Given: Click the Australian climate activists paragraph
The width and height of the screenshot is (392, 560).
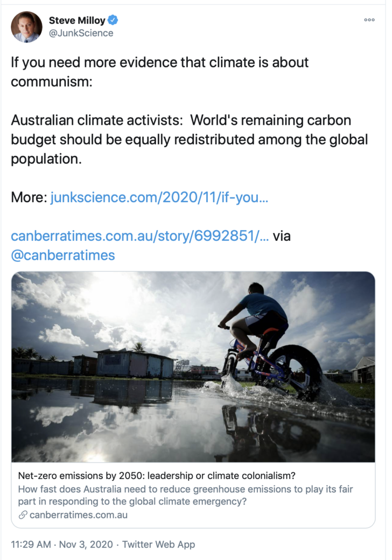Looking at the screenshot, I should [x=189, y=139].
